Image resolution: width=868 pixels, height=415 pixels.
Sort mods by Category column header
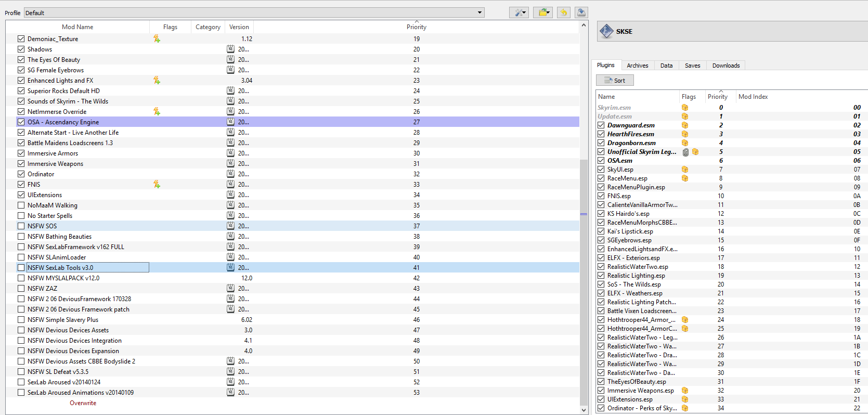208,27
